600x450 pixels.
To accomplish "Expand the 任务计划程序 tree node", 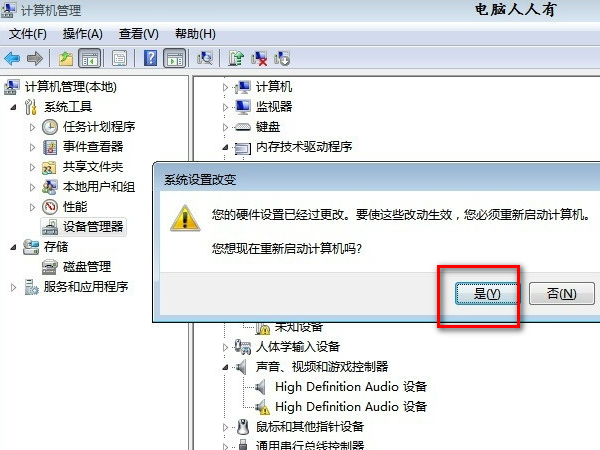I will pos(33,127).
